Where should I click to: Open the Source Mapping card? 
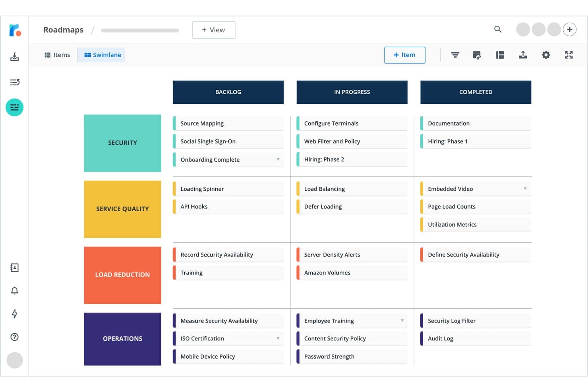coord(228,124)
